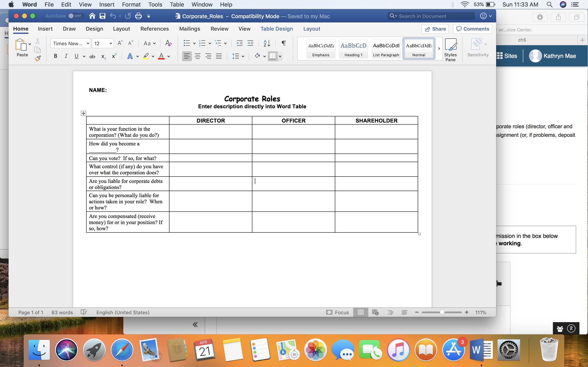Click the Increase Indent icon
The height and width of the screenshot is (367, 588).
pyautogui.click(x=250, y=43)
